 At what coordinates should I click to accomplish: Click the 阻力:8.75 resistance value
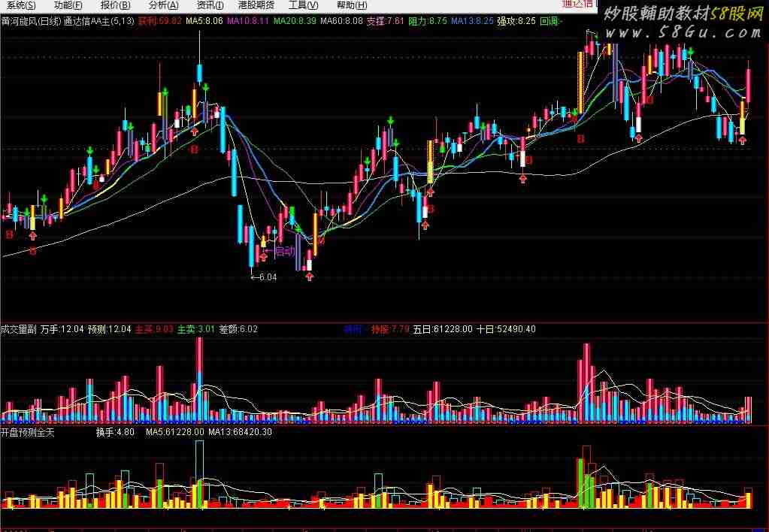pos(428,21)
